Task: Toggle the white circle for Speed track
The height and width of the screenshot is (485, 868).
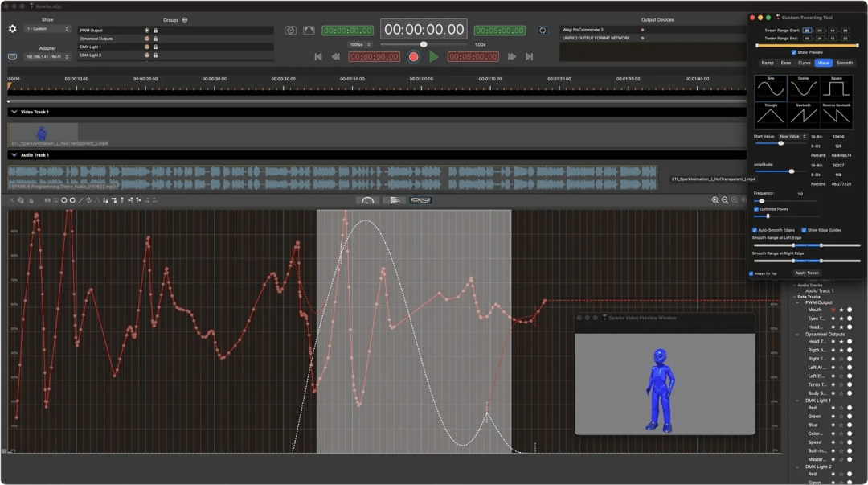Action: pyautogui.click(x=850, y=442)
